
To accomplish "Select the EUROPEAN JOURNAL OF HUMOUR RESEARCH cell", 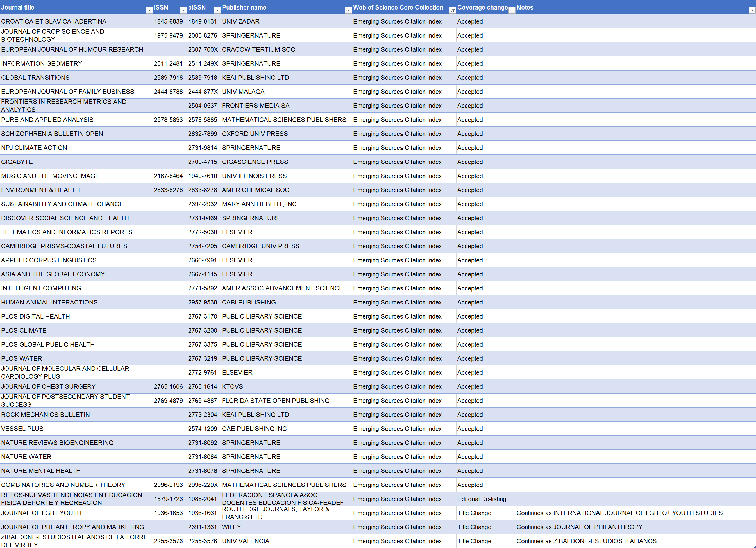I will (76, 49).
